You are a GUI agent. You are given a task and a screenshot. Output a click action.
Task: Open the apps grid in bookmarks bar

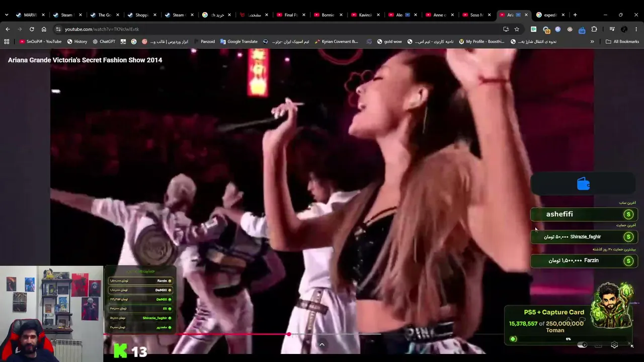[7, 42]
